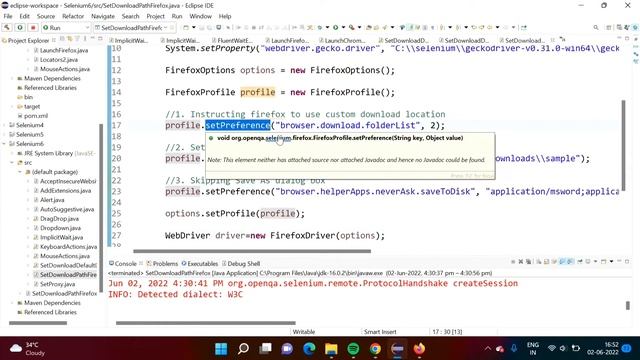Open the Refactor menu

(73, 16)
